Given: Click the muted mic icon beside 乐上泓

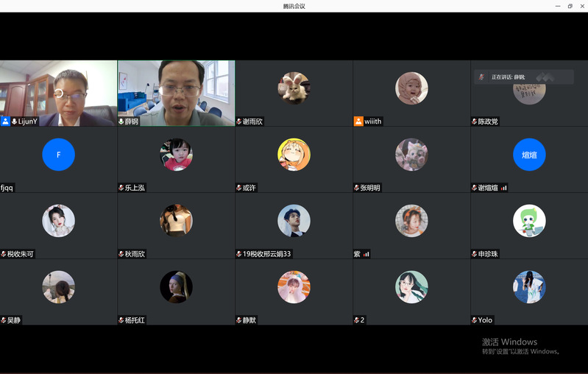Looking at the screenshot, I should (121, 188).
